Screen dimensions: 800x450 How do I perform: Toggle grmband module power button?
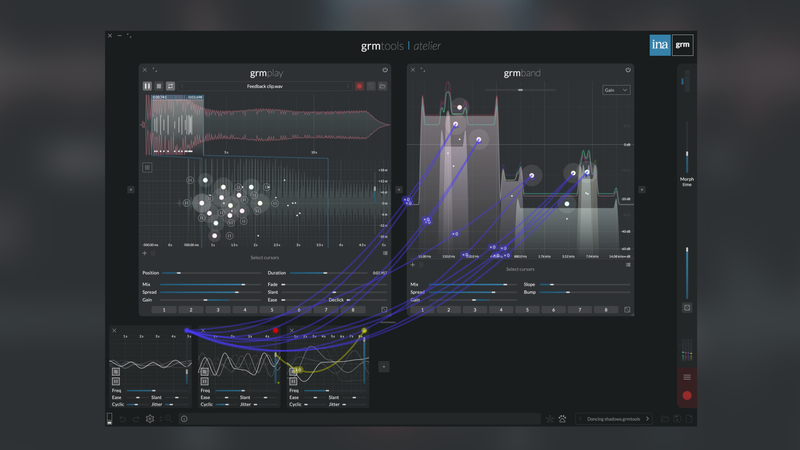pyautogui.click(x=628, y=71)
